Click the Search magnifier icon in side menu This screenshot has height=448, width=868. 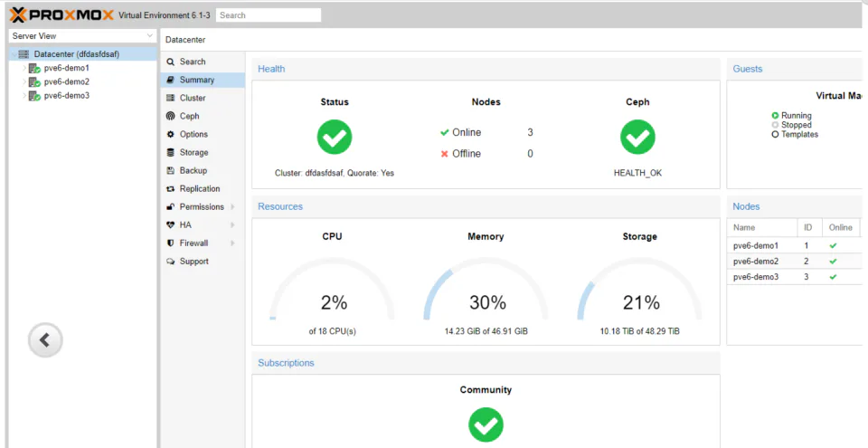pyautogui.click(x=171, y=62)
